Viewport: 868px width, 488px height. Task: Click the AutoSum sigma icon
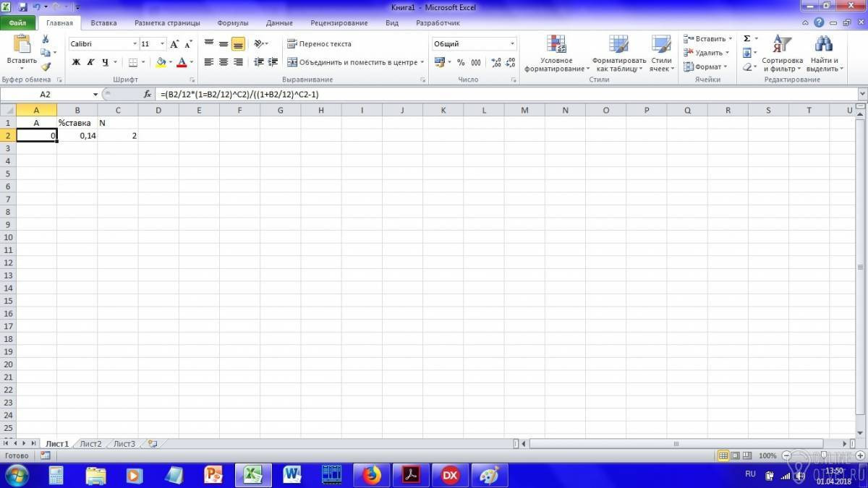[747, 38]
